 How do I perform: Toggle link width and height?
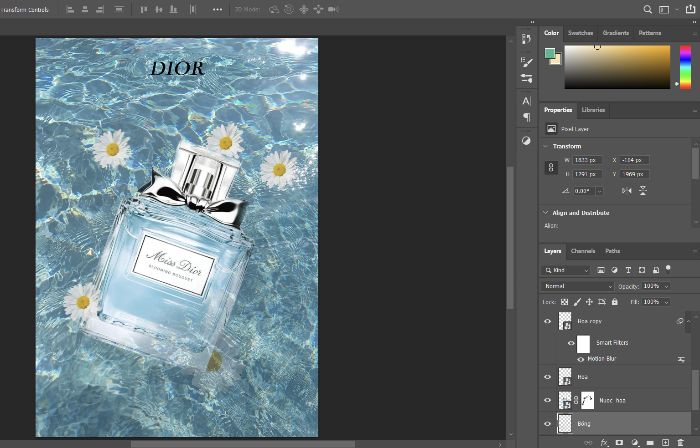tap(551, 168)
